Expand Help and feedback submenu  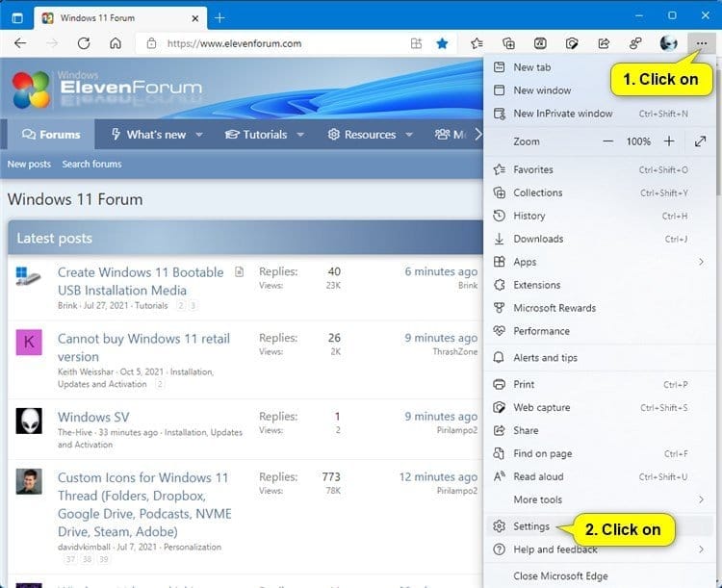pyautogui.click(x=600, y=550)
